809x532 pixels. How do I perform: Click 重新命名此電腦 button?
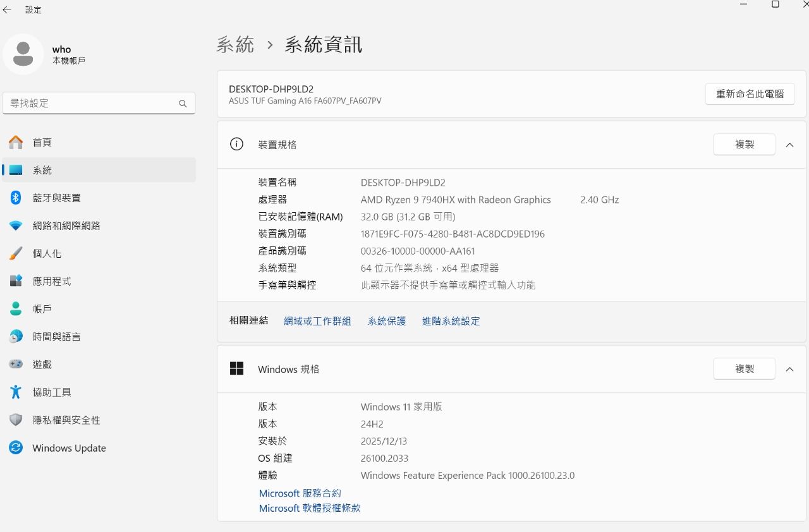(x=750, y=94)
